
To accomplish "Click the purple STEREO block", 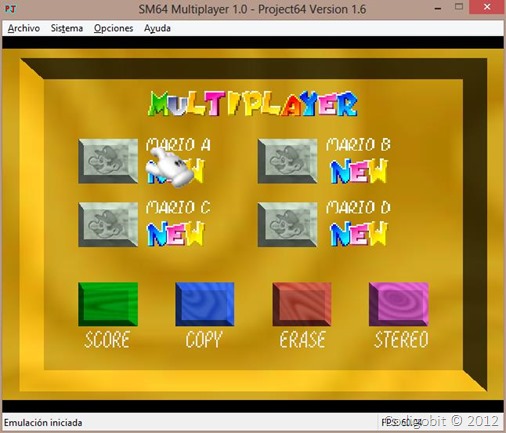I will 399,304.
